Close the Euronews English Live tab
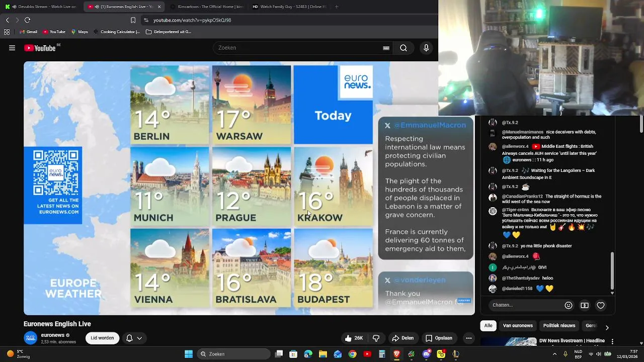 coord(159,7)
